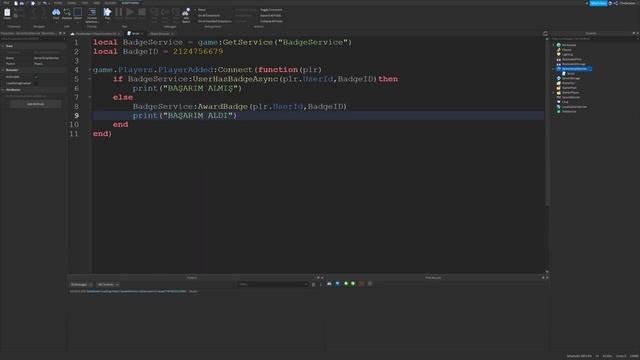Select LocalizationService in Explorer
Image resolution: width=640 pixels, height=360 pixels.
click(x=574, y=107)
